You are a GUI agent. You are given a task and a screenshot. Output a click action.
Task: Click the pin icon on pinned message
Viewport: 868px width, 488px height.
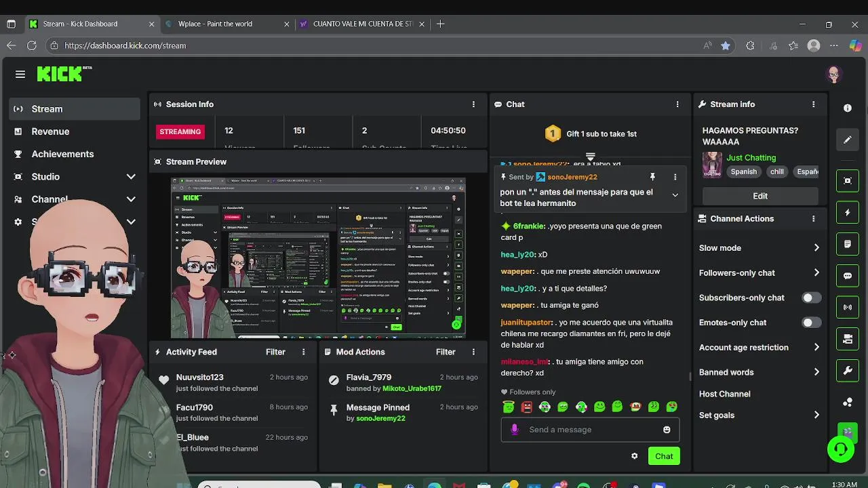[652, 177]
